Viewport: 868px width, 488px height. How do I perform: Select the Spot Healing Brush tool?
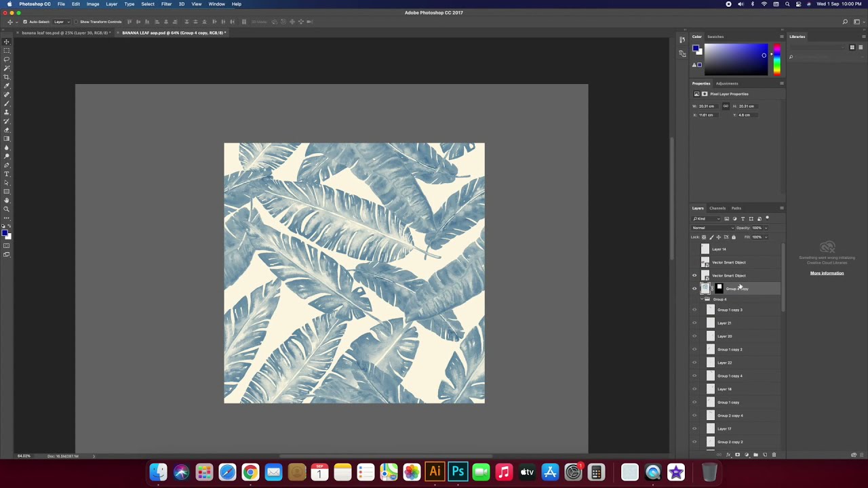click(x=7, y=94)
